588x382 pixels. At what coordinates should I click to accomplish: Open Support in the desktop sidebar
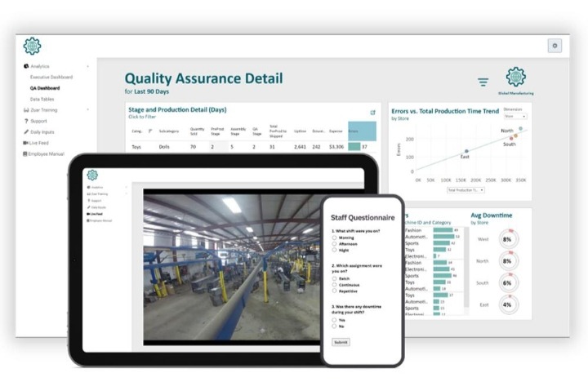[38, 121]
